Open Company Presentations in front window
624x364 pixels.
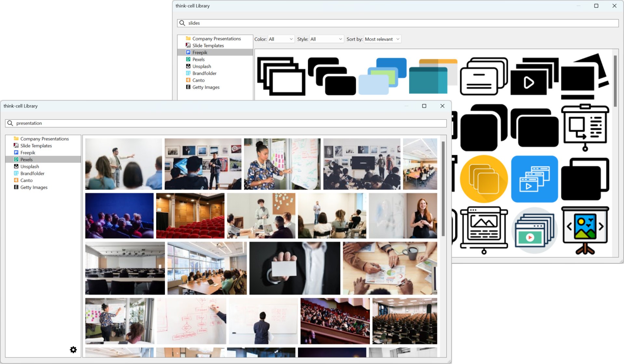pos(43,139)
